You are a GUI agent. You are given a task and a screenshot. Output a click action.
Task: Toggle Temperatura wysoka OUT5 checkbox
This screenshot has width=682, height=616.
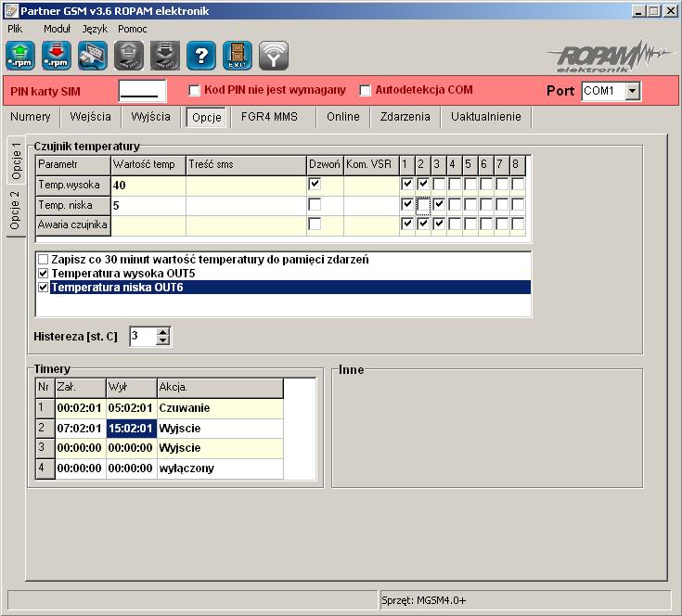pyautogui.click(x=43, y=274)
